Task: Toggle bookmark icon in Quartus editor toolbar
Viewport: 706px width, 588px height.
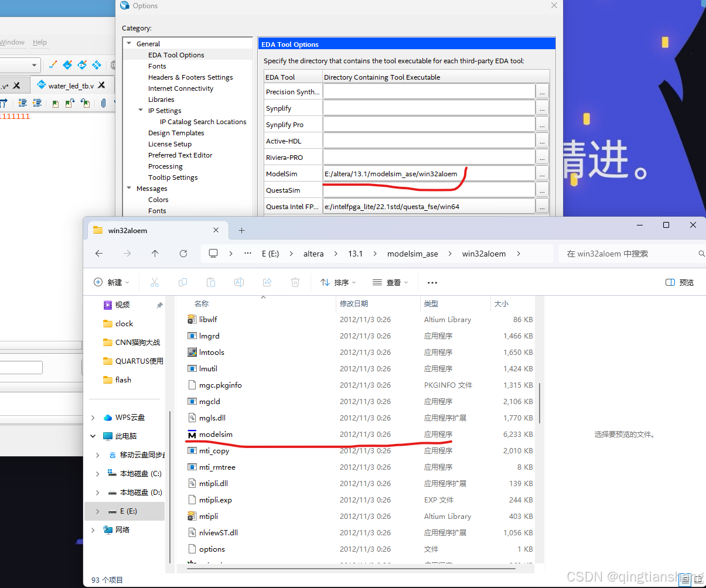Action: (x=56, y=103)
